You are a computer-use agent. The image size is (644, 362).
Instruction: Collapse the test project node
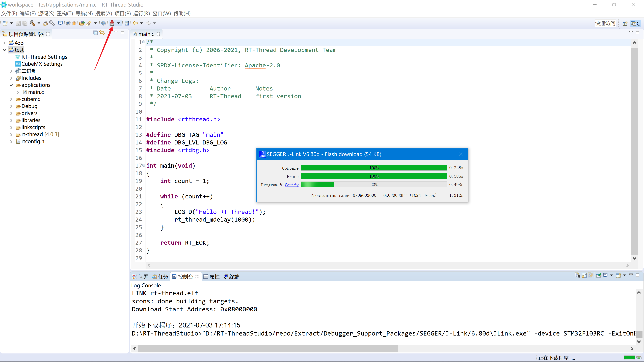5,50
